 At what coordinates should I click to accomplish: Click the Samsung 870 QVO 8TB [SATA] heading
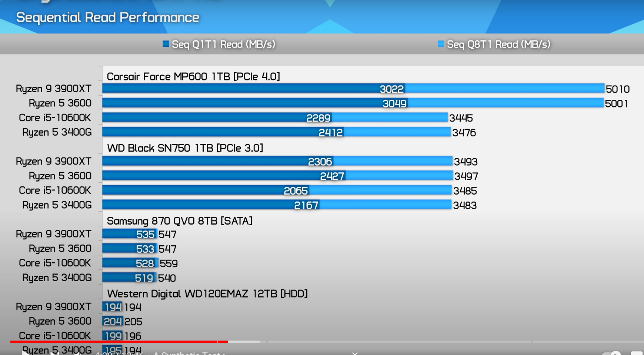(180, 221)
